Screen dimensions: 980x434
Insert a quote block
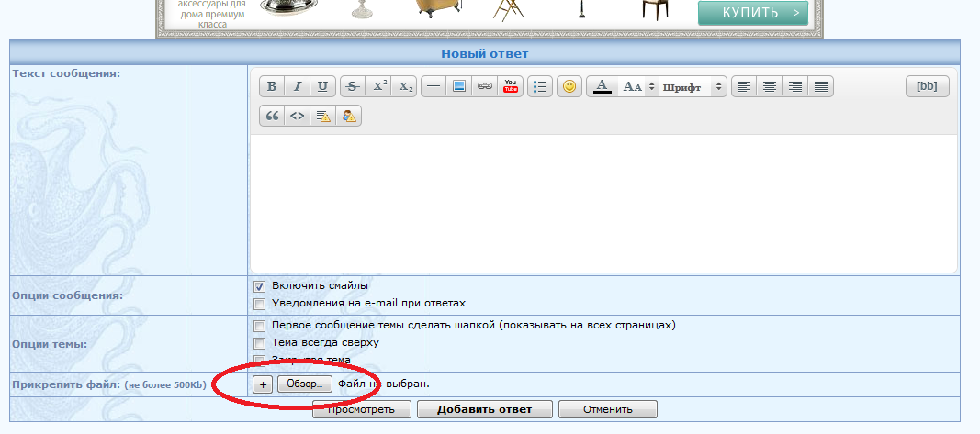[271, 116]
